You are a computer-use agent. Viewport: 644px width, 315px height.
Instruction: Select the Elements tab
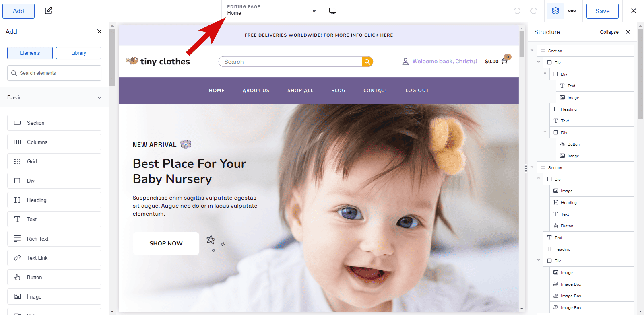pos(30,53)
